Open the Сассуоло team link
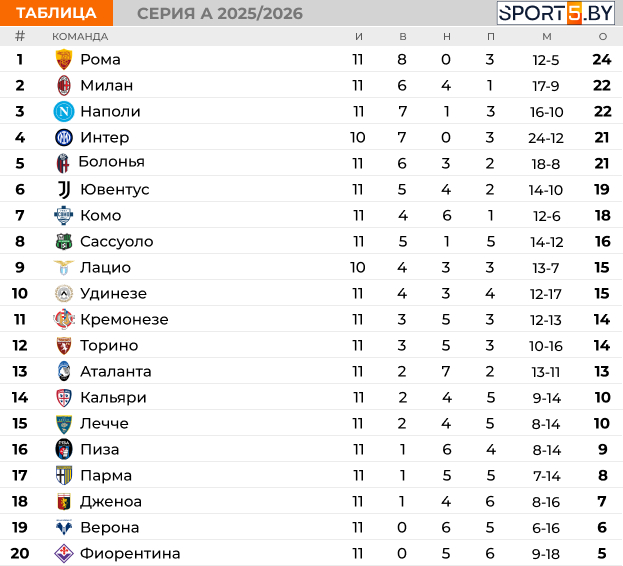Image resolution: width=623 pixels, height=566 pixels. pyautogui.click(x=116, y=241)
